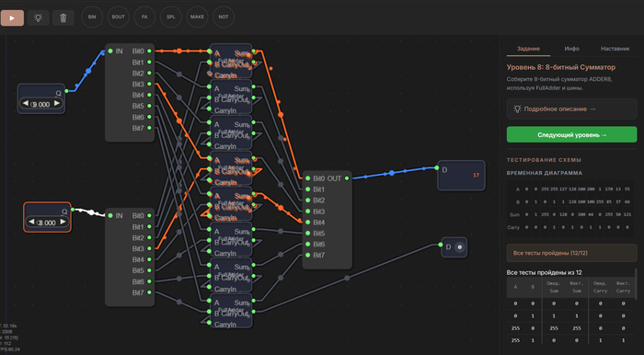This screenshot has height=355, width=644.
Task: Click Bit3 pin on splitter wired to 9.000
Action: [x=149, y=84]
